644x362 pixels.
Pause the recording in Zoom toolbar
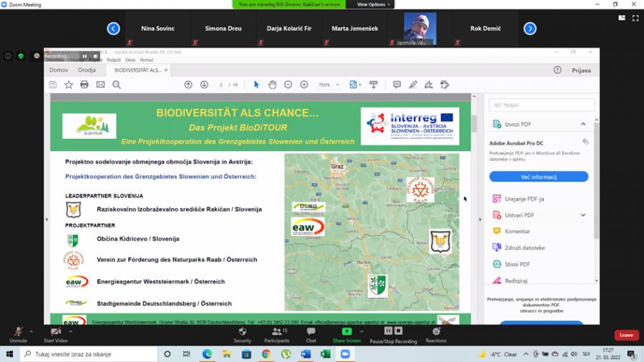(x=388, y=331)
